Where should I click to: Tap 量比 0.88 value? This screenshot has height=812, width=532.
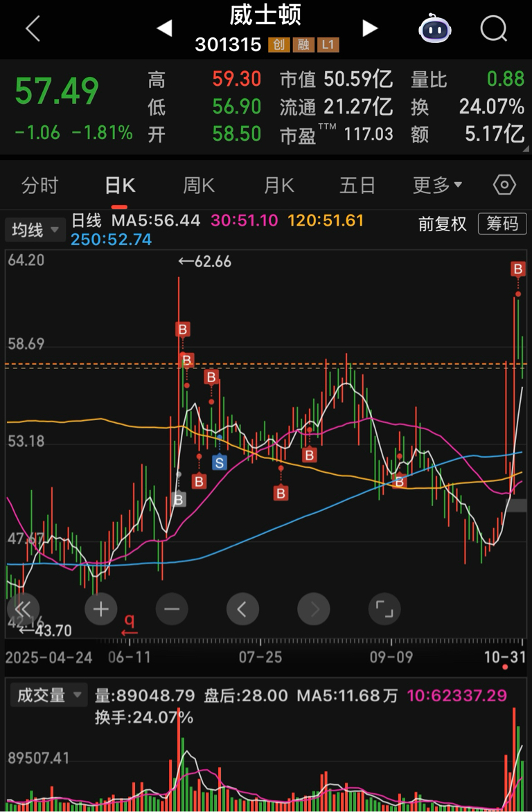(x=506, y=79)
